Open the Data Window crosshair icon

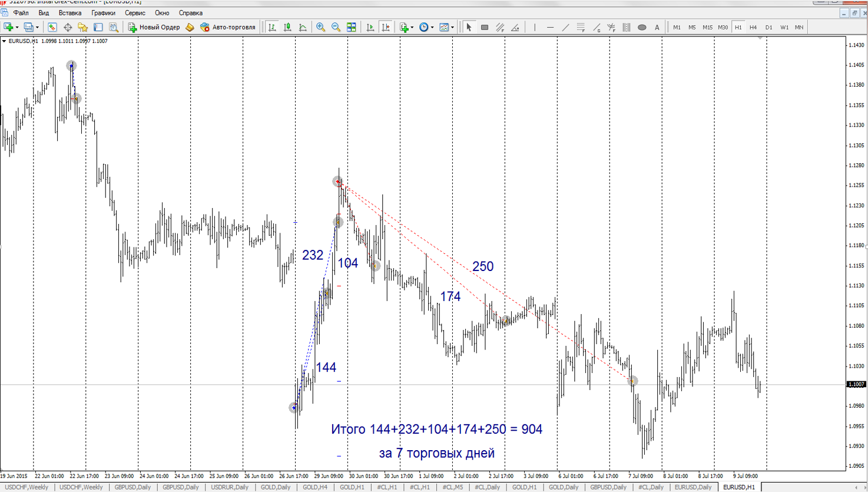pyautogui.click(x=68, y=27)
